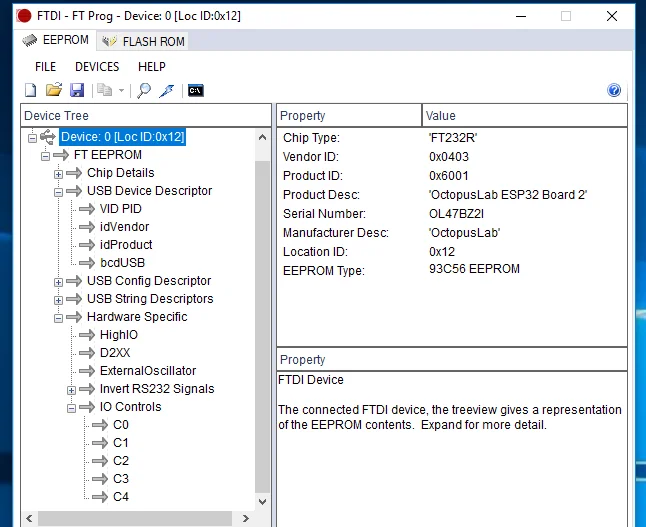Close the FT Prog window
Image resolution: width=646 pixels, height=527 pixels.
[x=612, y=16]
